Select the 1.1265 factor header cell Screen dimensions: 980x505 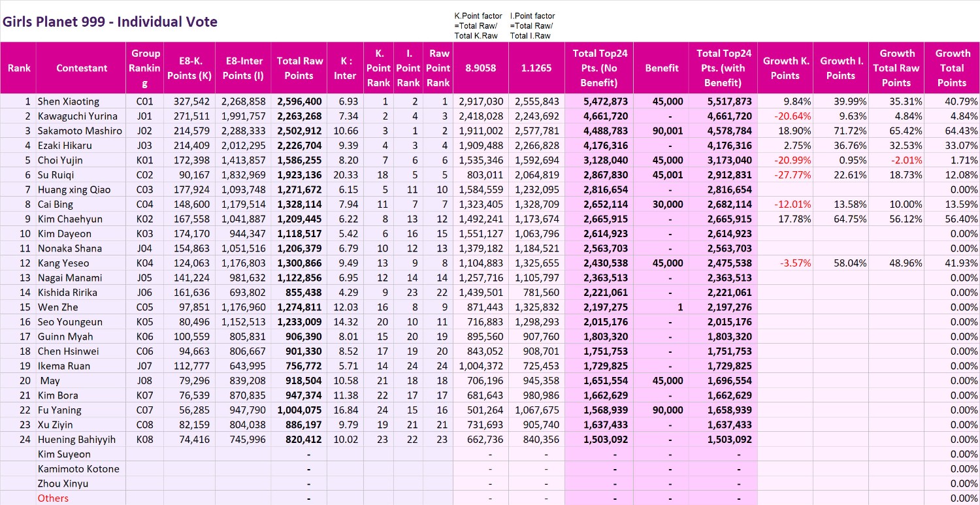point(536,68)
